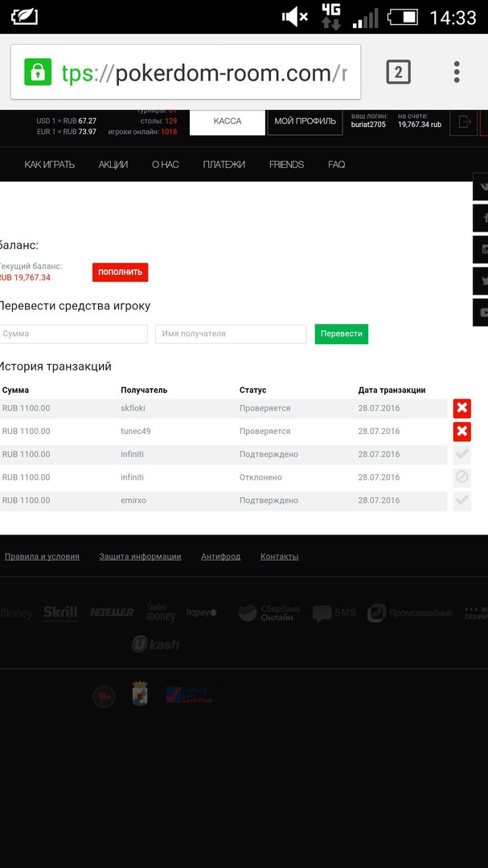The height and width of the screenshot is (868, 488).
Task: Click the Skrill payment logo
Action: [59, 613]
